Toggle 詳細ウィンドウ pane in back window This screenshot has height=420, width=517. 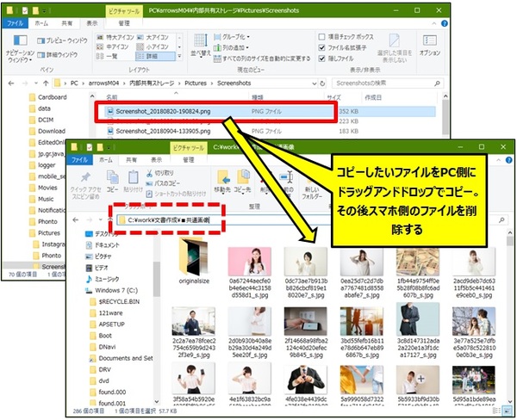tap(58, 55)
